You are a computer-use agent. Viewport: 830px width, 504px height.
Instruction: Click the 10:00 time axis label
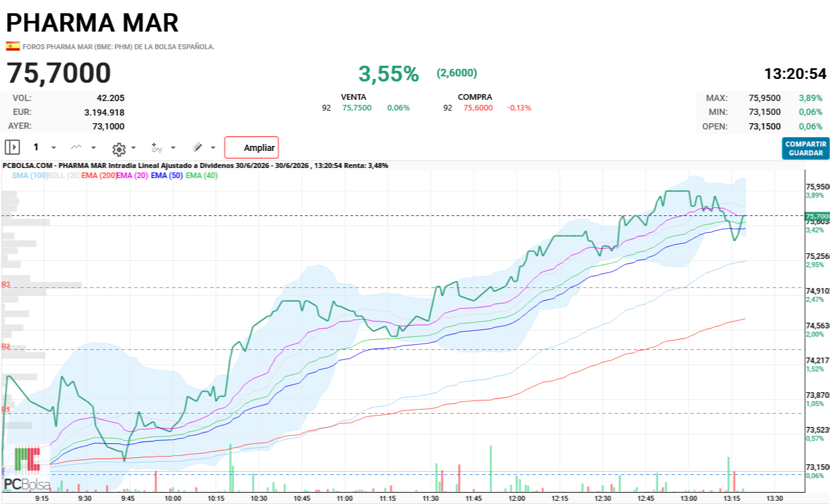173,498
